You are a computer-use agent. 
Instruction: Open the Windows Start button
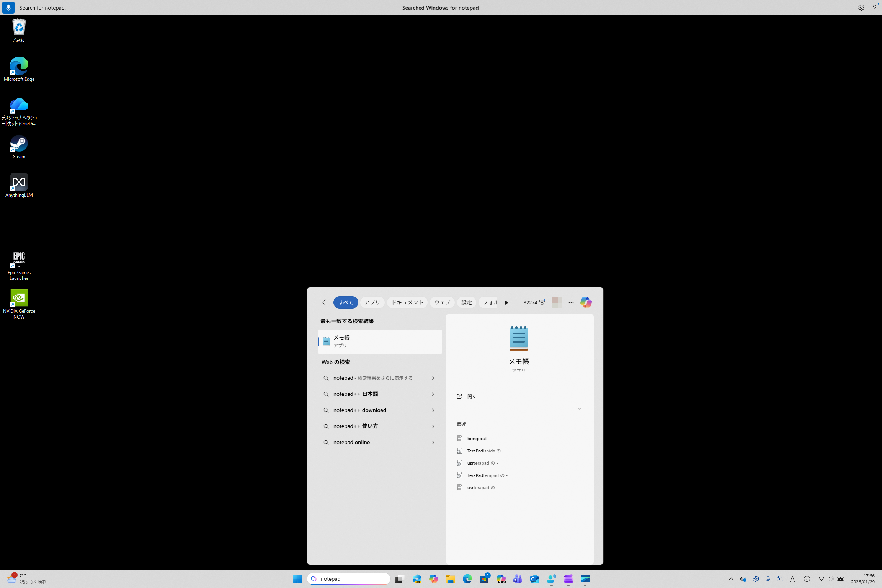point(297,579)
